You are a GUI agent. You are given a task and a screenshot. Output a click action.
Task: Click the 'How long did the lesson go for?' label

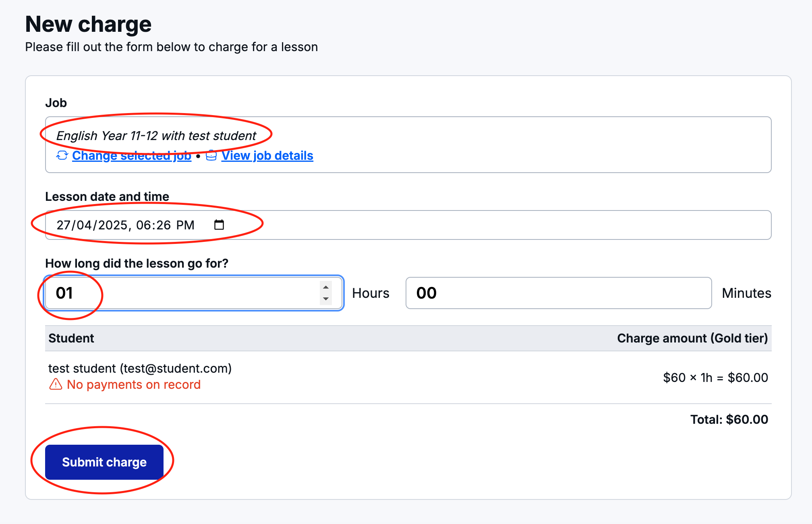coord(137,263)
